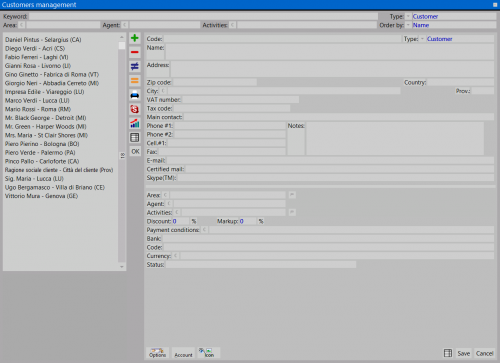Image resolution: width=500 pixels, height=363 pixels.
Task: Click the blue not-equal modify icon
Action: coord(135,66)
